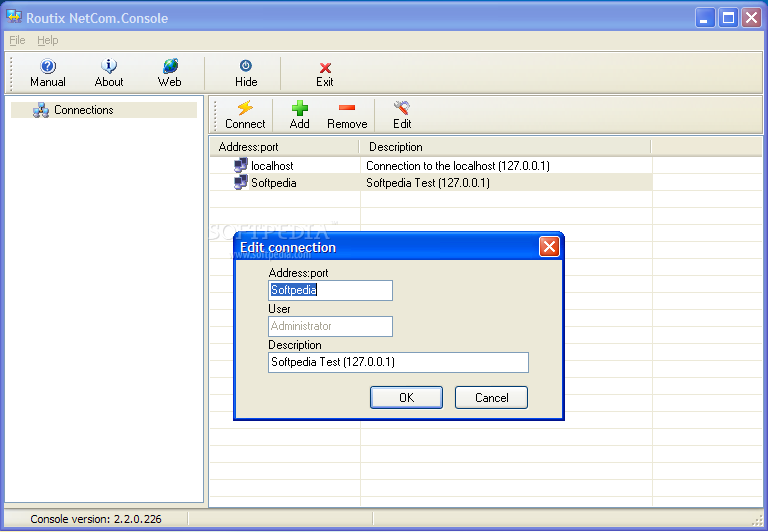Select the Connections network icon in tree
The width and height of the screenshot is (768, 532).
pyautogui.click(x=41, y=110)
